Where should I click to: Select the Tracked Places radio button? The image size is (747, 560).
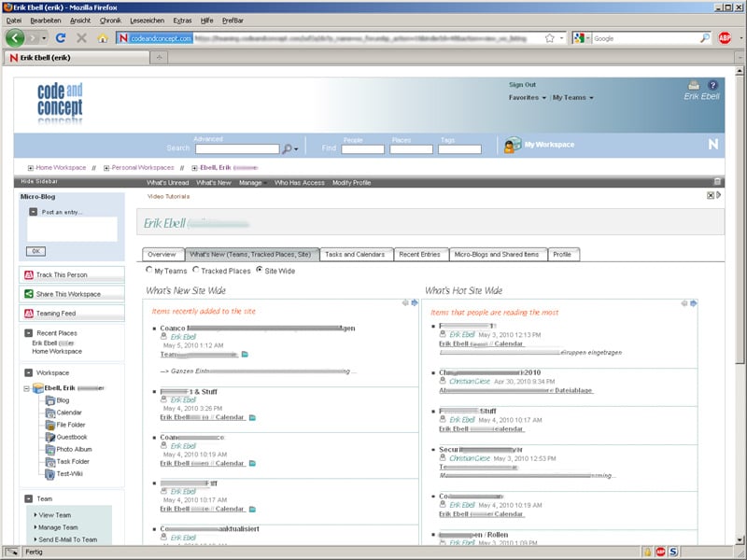(x=196, y=270)
